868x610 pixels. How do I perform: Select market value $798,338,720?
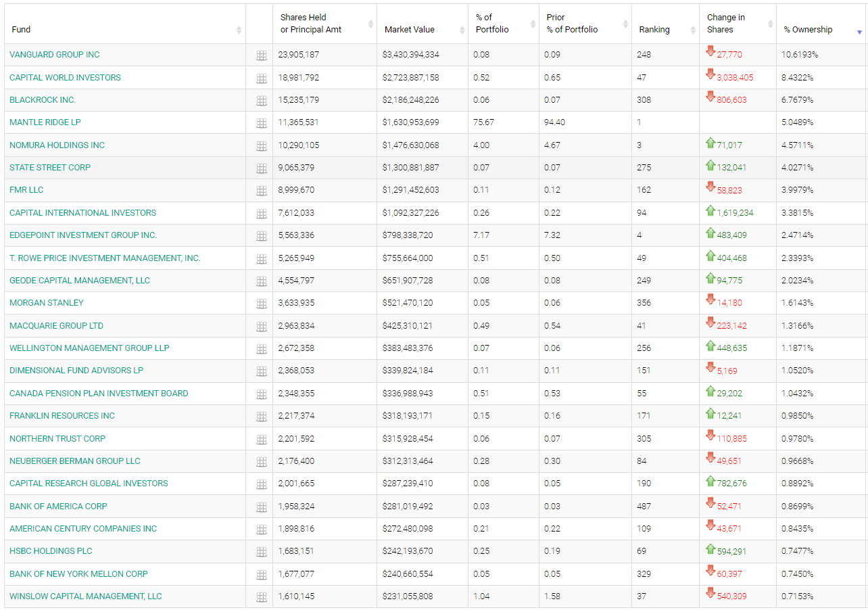[x=408, y=235]
